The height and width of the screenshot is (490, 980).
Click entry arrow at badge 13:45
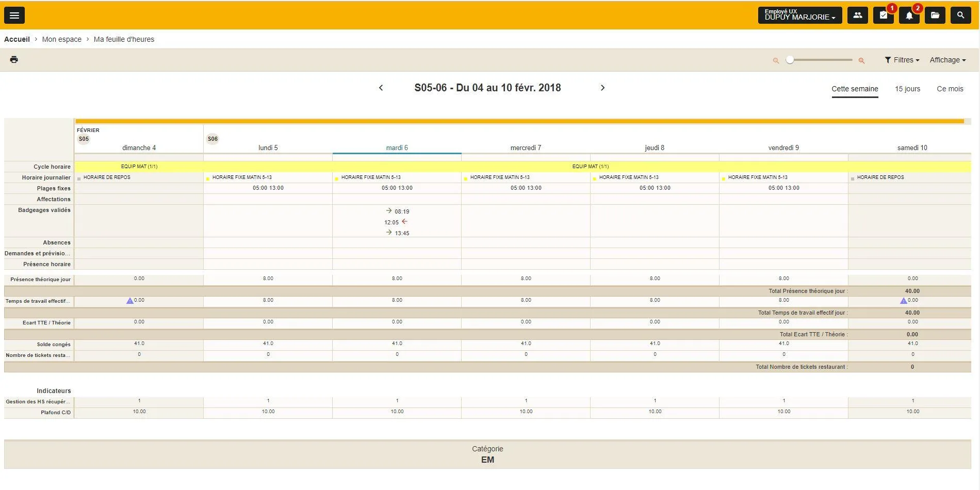(389, 232)
